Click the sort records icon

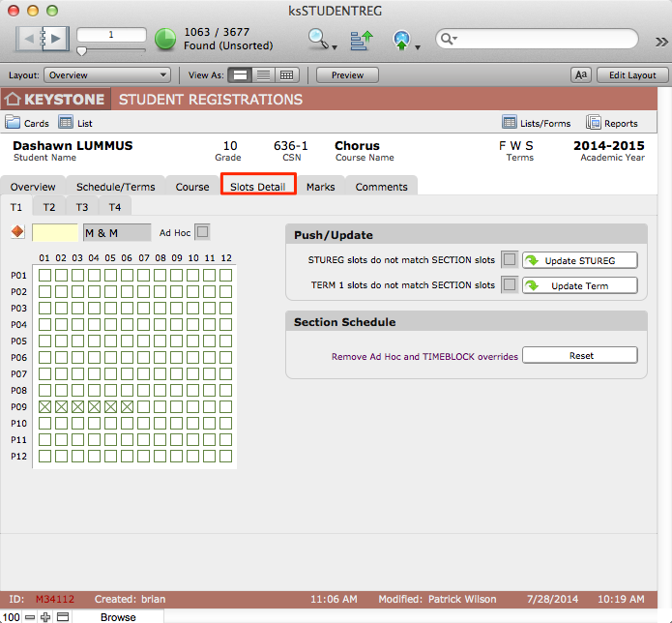point(361,40)
